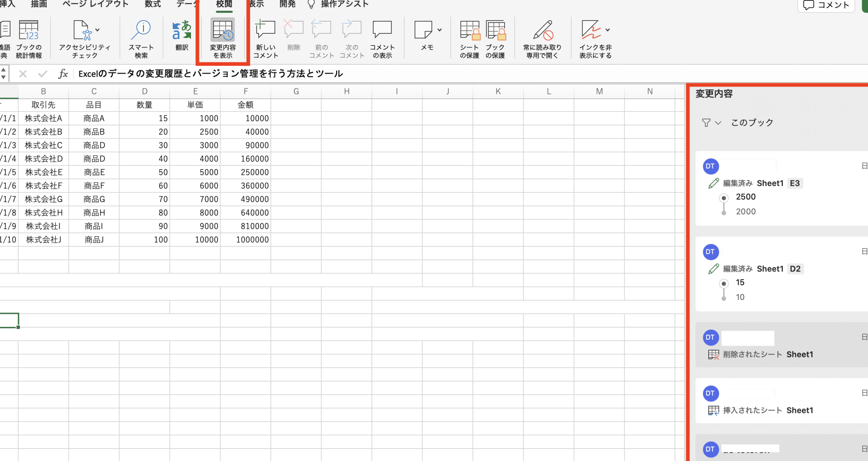The height and width of the screenshot is (461, 868).
Task: Click the E3 cell reference link
Action: (x=794, y=183)
